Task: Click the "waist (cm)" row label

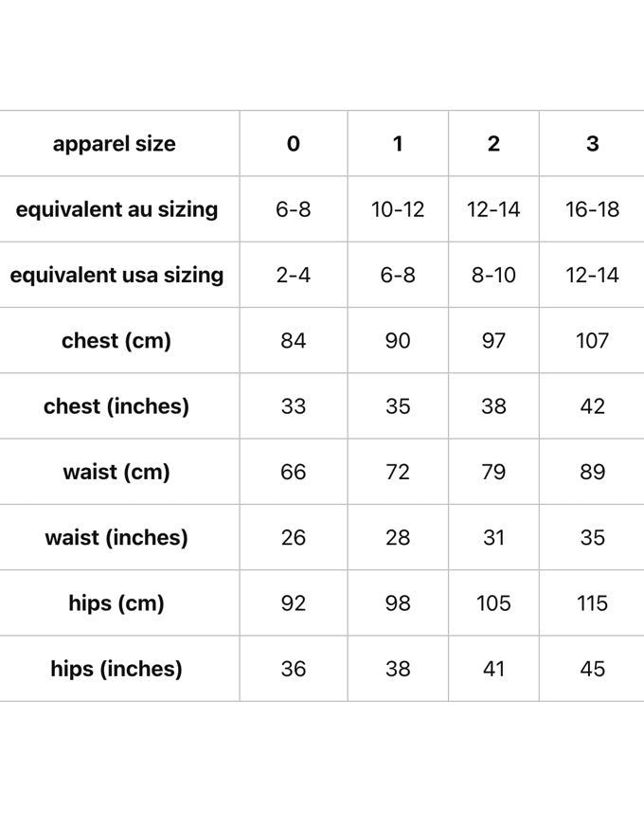Action: pyautogui.click(x=116, y=472)
